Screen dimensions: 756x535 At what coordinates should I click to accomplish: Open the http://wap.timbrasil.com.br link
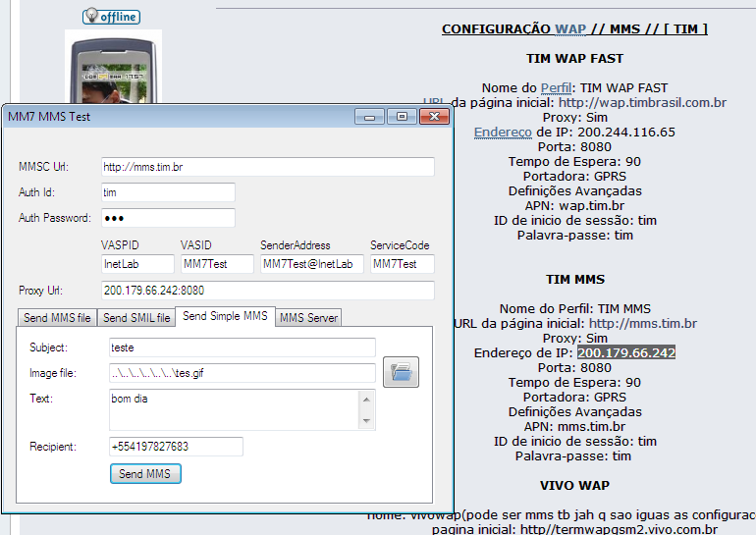coord(642,103)
